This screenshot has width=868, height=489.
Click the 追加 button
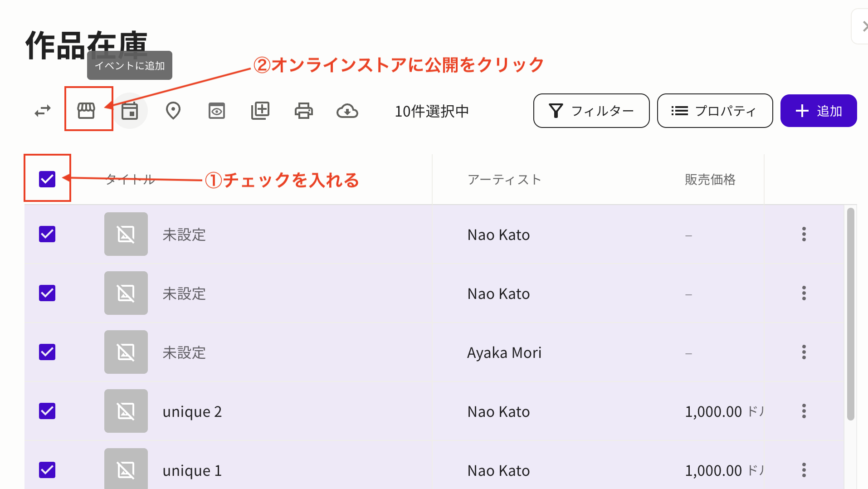(x=819, y=110)
